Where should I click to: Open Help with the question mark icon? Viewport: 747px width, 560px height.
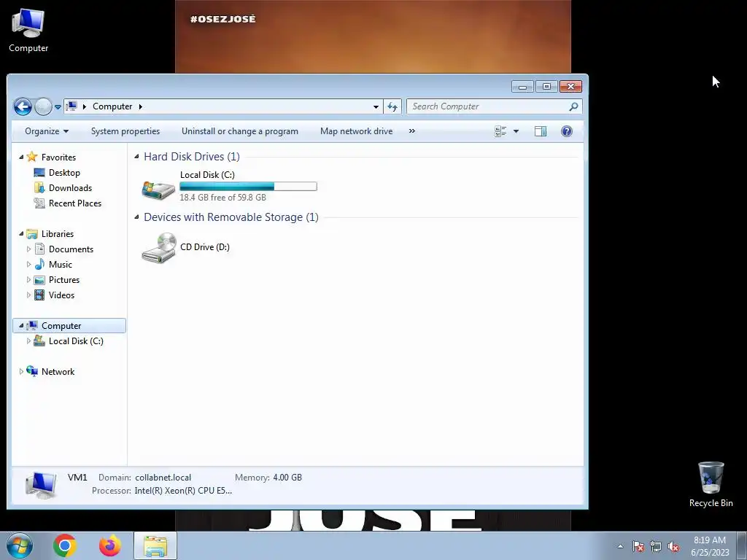(x=566, y=131)
